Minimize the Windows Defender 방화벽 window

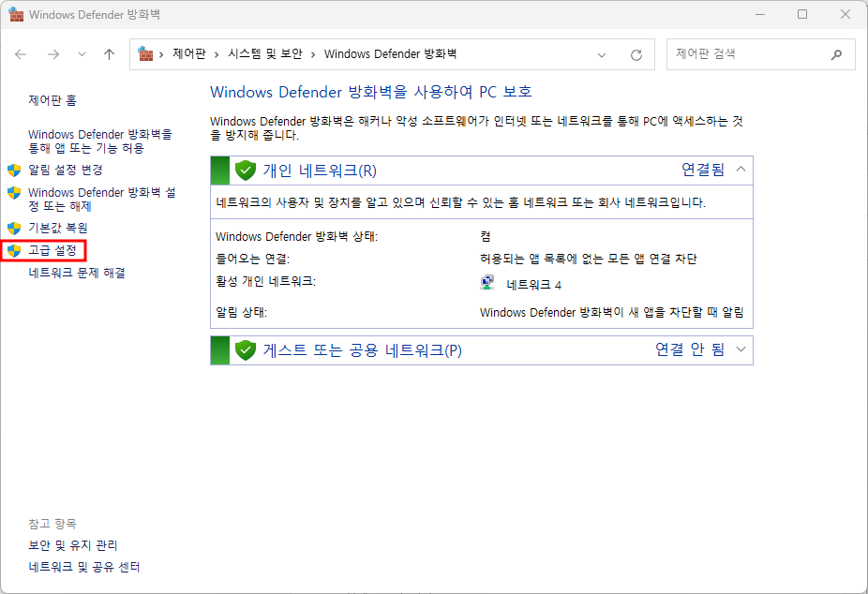click(x=760, y=14)
